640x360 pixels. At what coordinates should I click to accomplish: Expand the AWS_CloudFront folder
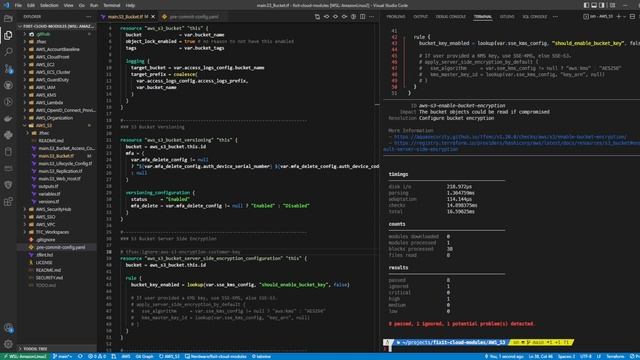52,57
